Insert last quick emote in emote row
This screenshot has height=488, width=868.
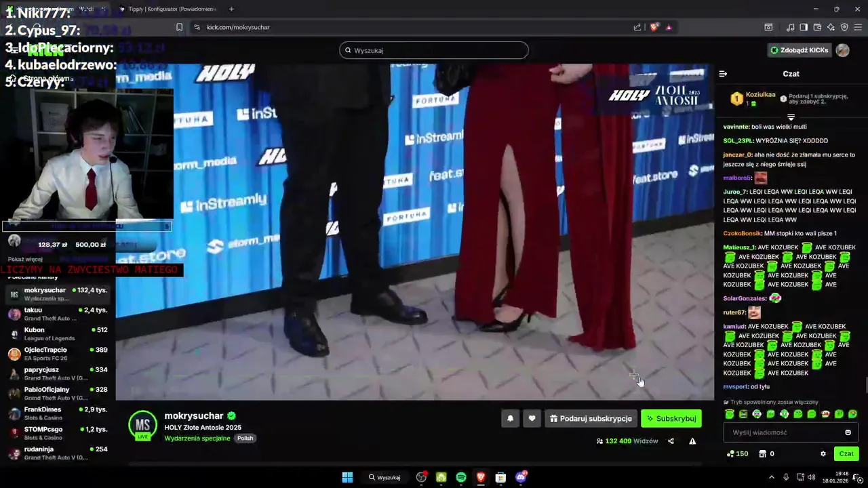point(852,414)
